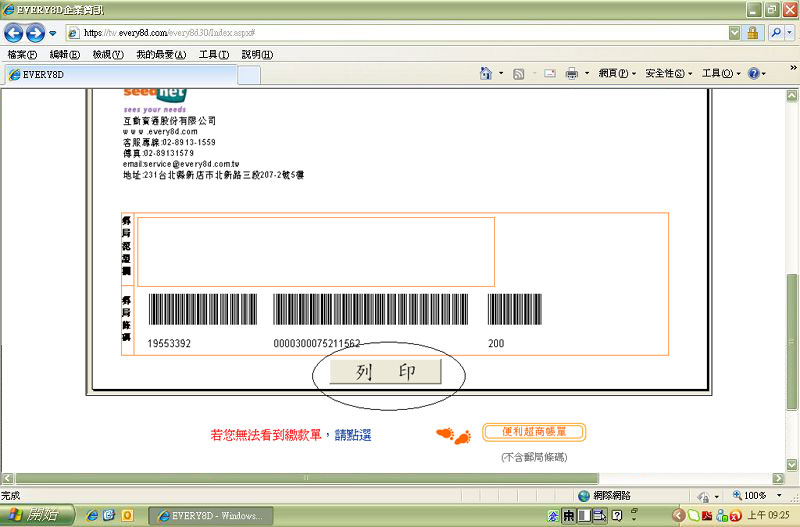Select the EVERY8D browser tab
Screen dimensions: 800x527
121,74
